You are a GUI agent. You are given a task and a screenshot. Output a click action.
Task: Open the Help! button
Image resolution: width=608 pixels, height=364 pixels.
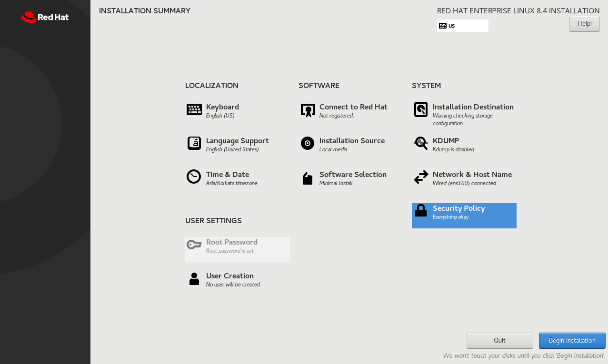(584, 23)
